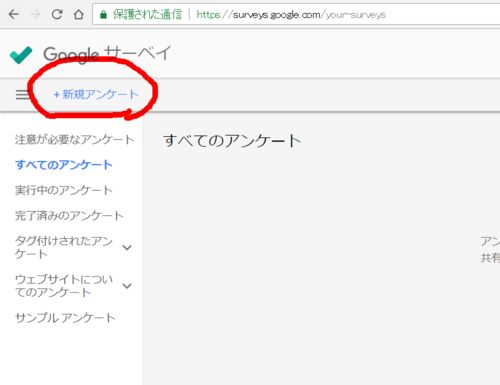Open the hamburger menu

pyautogui.click(x=23, y=94)
